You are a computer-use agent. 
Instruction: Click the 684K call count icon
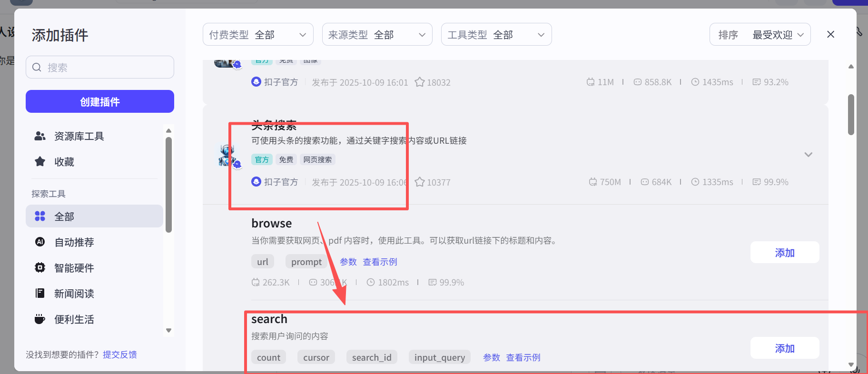click(645, 182)
